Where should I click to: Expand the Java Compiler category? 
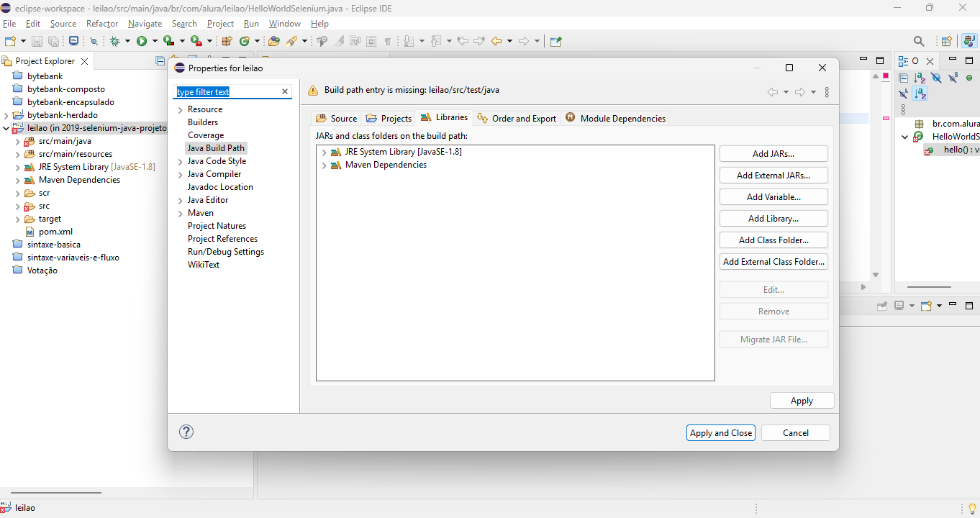(180, 175)
